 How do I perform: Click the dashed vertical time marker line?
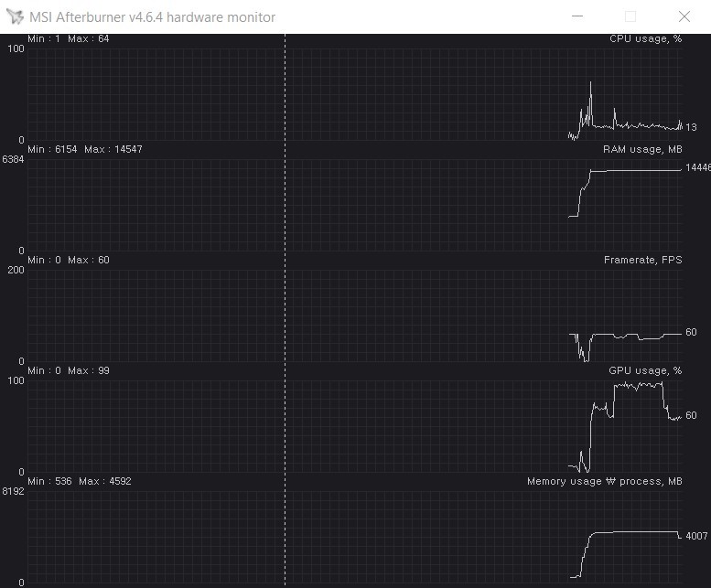point(285,310)
